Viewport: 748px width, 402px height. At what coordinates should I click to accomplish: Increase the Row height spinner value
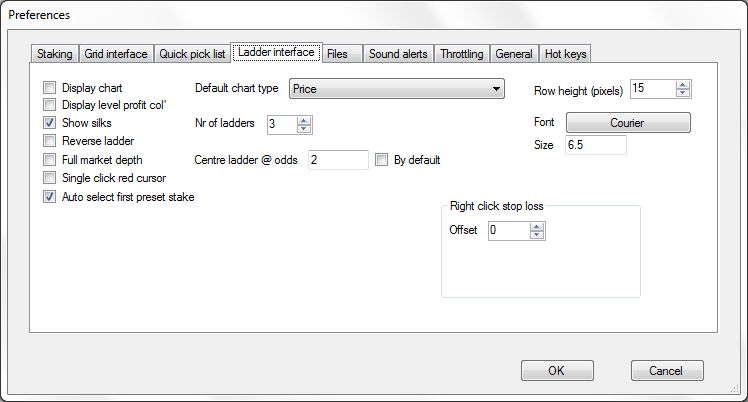[x=683, y=85]
